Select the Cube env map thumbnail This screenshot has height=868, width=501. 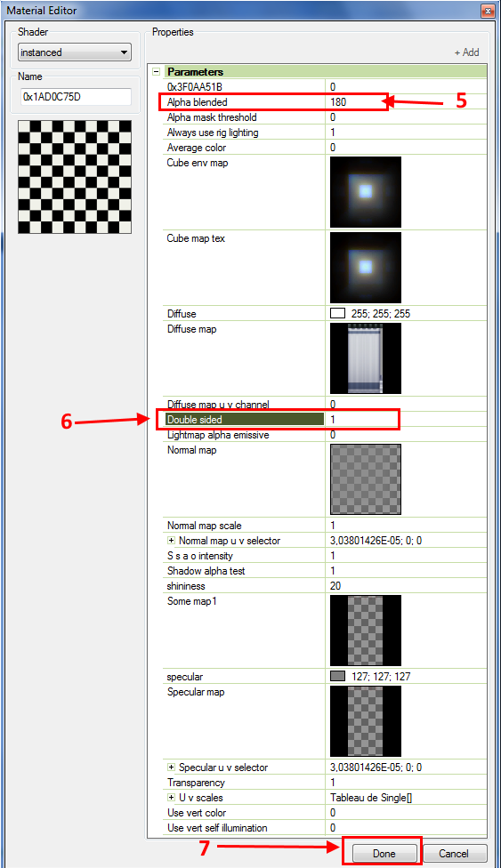366,192
